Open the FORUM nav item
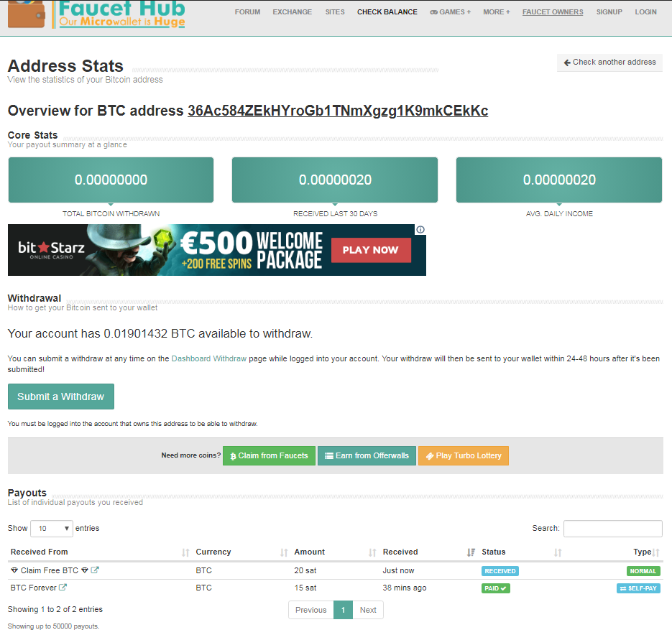This screenshot has height=635, width=672. click(x=247, y=12)
